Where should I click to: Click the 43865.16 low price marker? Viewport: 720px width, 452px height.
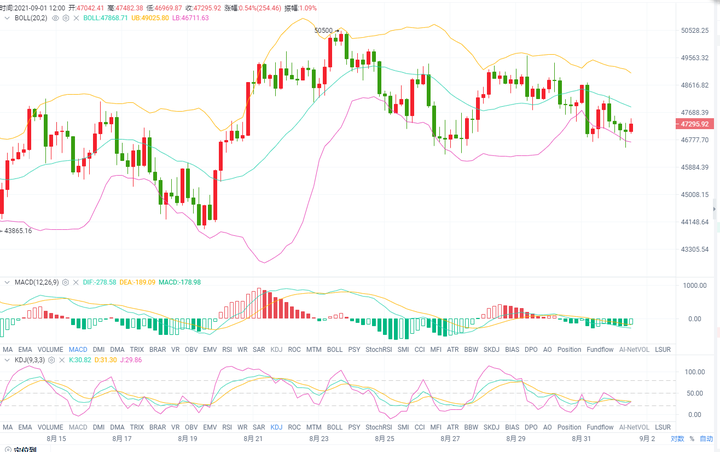pyautogui.click(x=18, y=231)
